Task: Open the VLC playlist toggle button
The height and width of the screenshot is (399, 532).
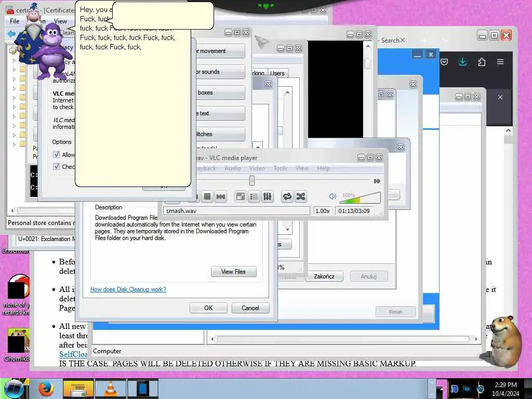Action: pos(254,196)
